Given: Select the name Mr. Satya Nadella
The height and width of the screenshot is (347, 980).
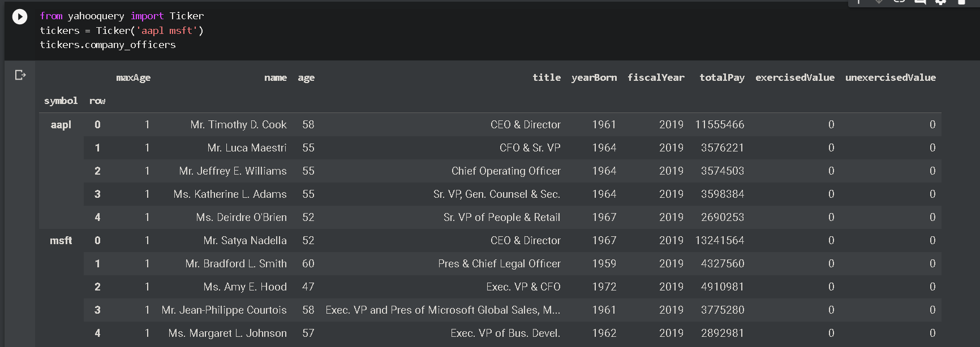Looking at the screenshot, I should tap(245, 240).
